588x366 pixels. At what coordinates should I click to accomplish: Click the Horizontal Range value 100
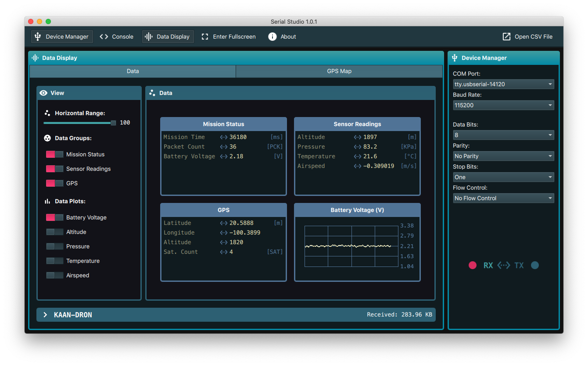click(125, 123)
